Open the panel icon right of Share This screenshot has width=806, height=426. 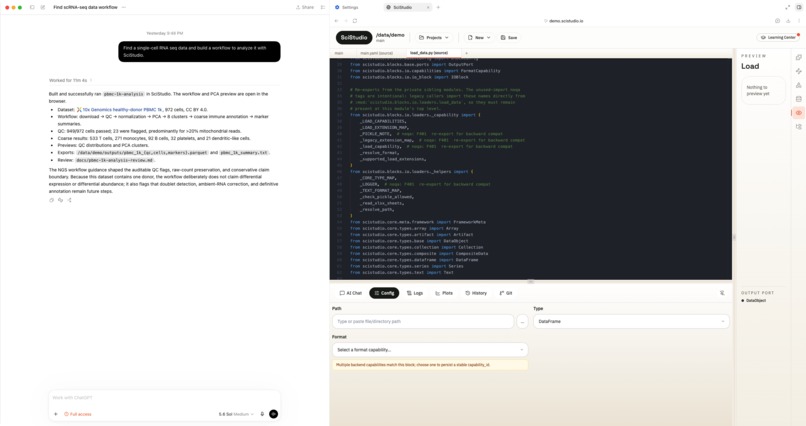(323, 7)
